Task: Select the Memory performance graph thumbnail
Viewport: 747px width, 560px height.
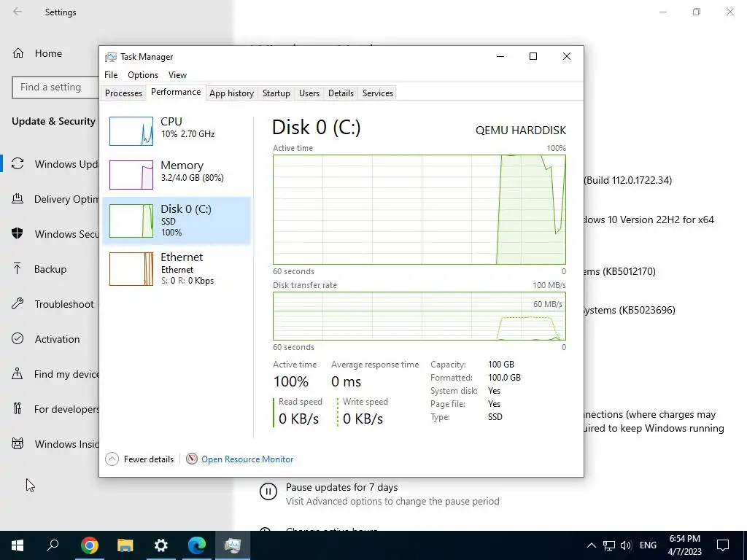Action: (x=131, y=175)
